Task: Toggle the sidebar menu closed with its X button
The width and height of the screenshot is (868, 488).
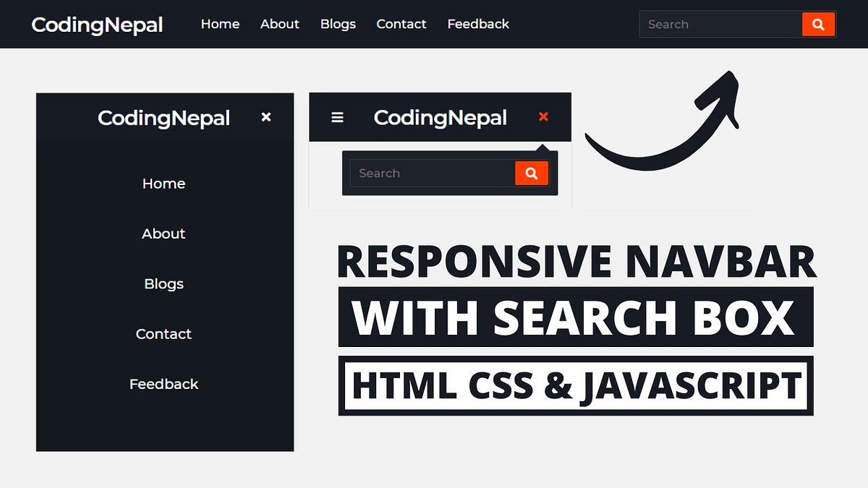Action: tap(265, 116)
